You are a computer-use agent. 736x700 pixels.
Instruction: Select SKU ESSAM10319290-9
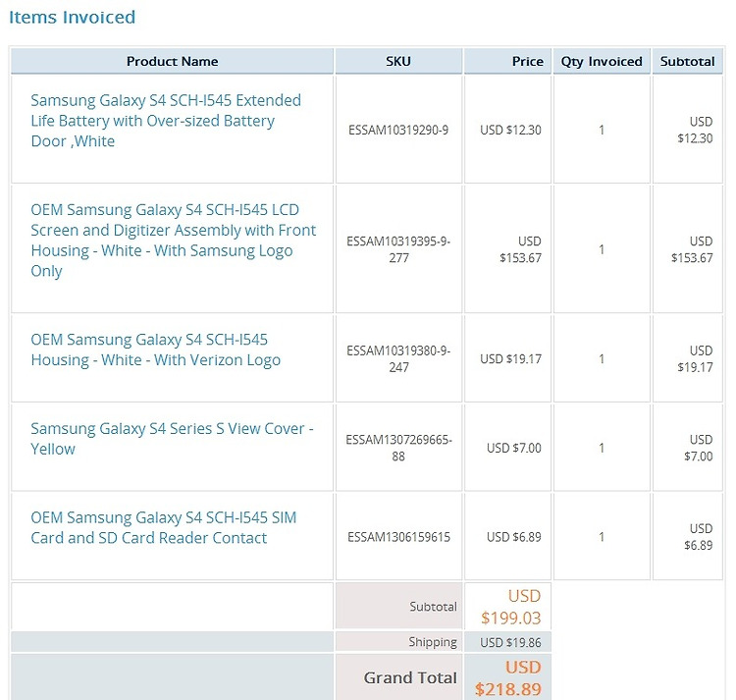398,130
